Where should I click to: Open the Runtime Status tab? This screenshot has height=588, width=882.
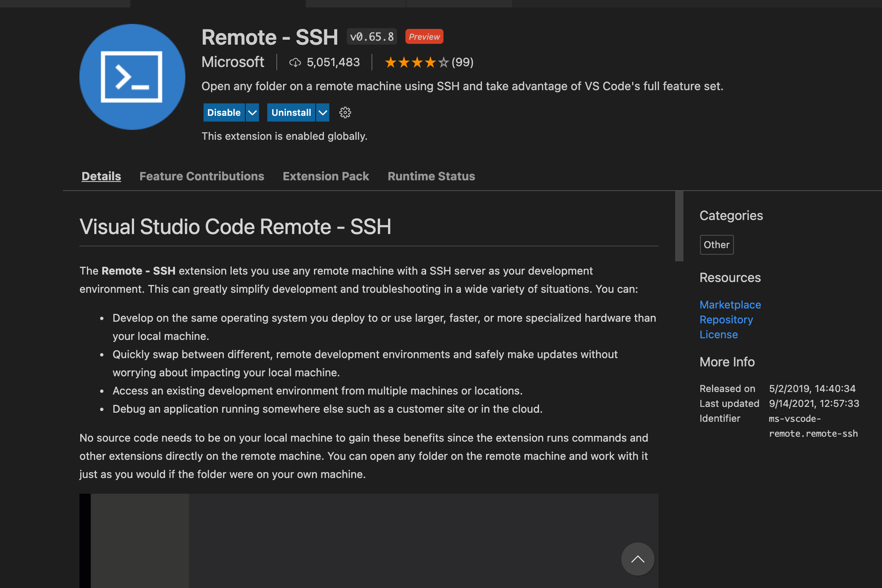(x=431, y=176)
